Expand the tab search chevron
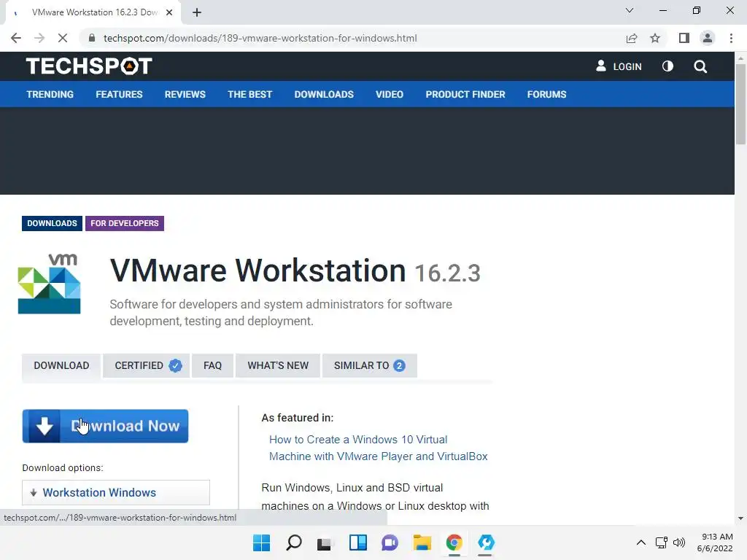Screen dimensions: 747x560 coord(630,10)
